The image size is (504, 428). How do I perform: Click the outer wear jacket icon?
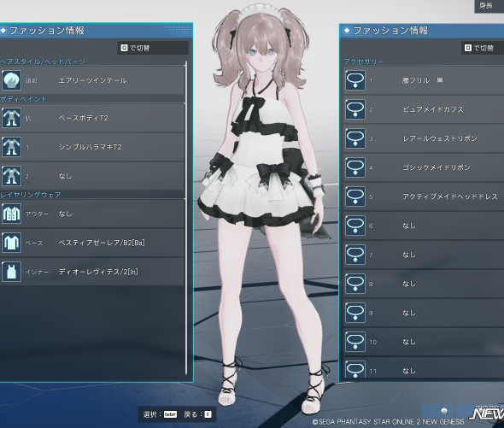click(x=11, y=214)
